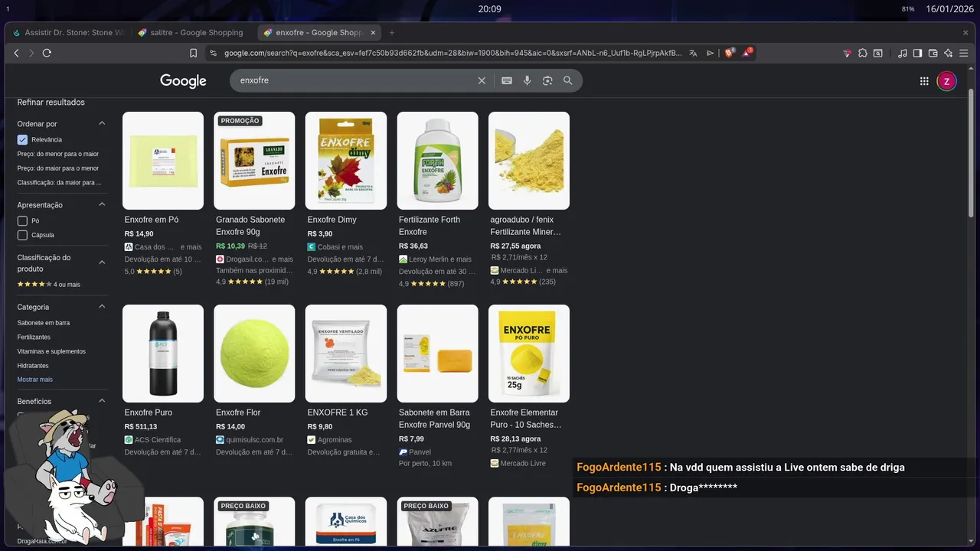Viewport: 980px width, 551px height.
Task: Submit search with the magnifier icon
Action: click(x=568, y=80)
